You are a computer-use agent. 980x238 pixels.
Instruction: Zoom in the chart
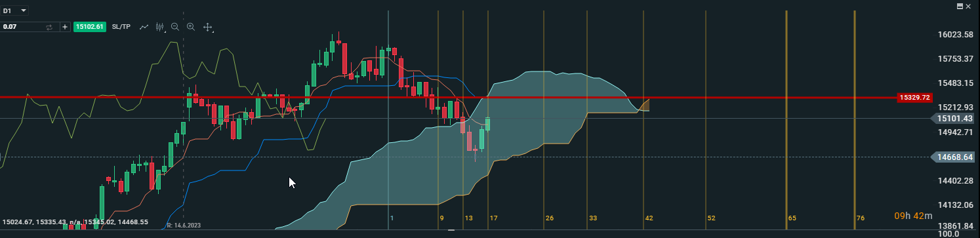click(x=191, y=27)
